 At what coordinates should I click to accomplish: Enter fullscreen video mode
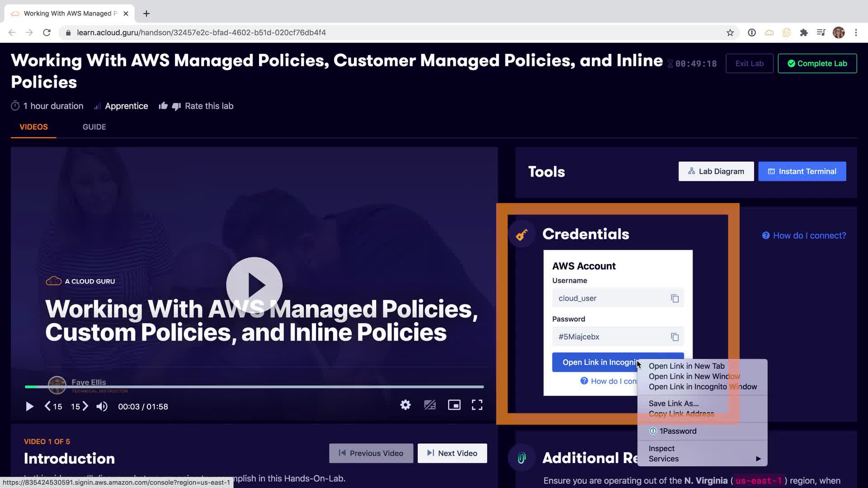pos(477,405)
